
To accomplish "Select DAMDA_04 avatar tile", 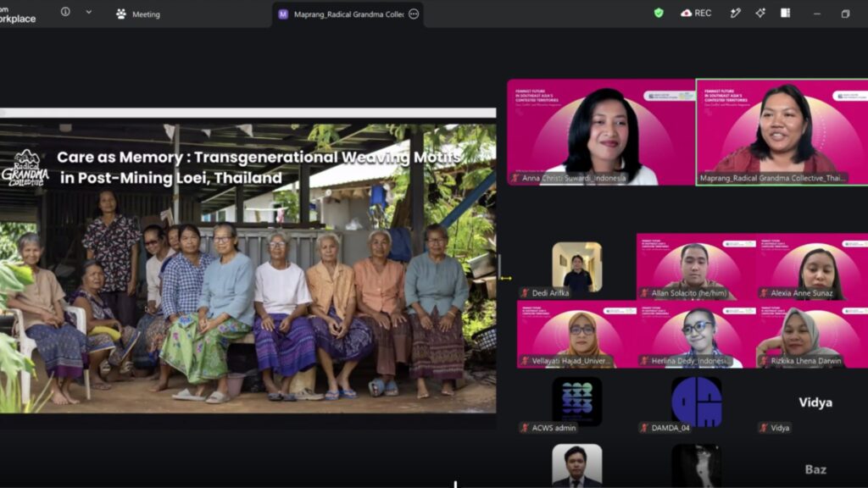I will click(x=697, y=402).
